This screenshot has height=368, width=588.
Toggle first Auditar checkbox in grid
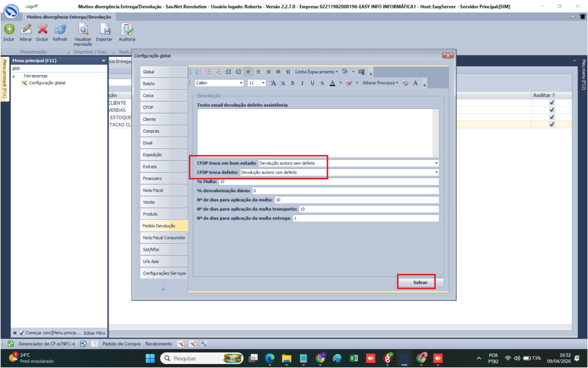(552, 102)
